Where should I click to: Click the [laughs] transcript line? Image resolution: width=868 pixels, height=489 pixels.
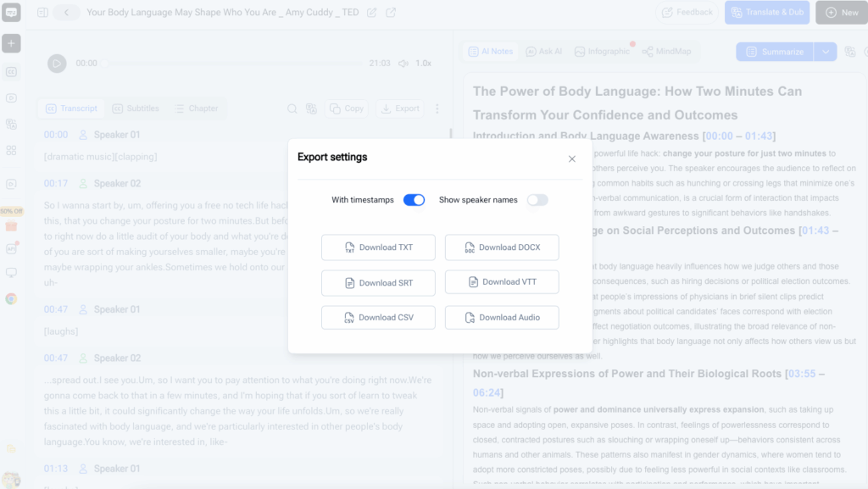(61, 331)
